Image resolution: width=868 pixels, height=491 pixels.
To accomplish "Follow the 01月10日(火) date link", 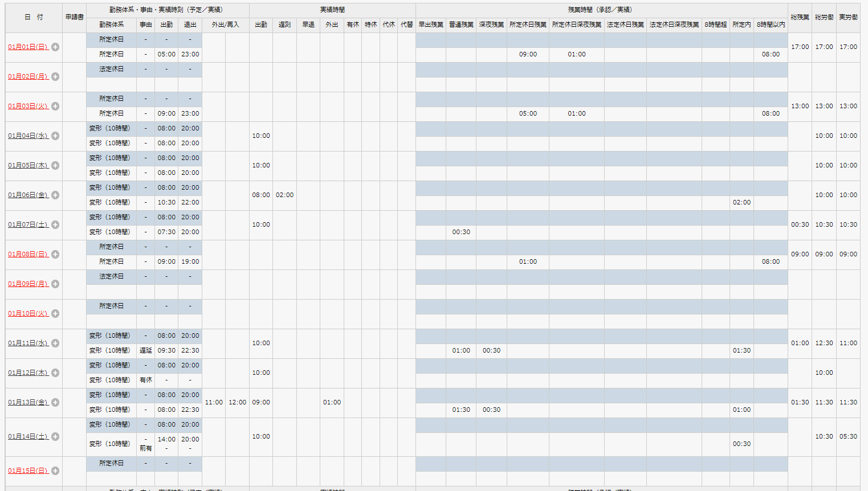I will pos(28,314).
